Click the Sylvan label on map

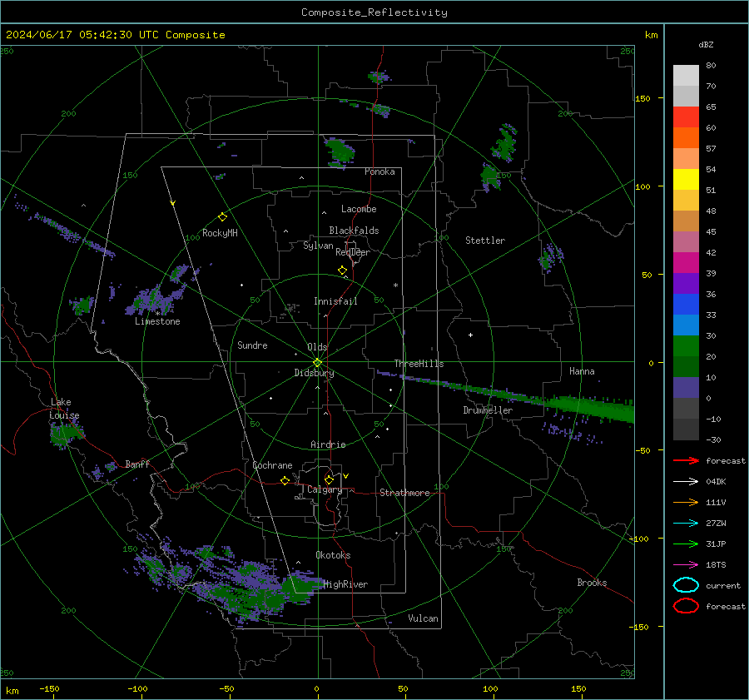click(318, 246)
